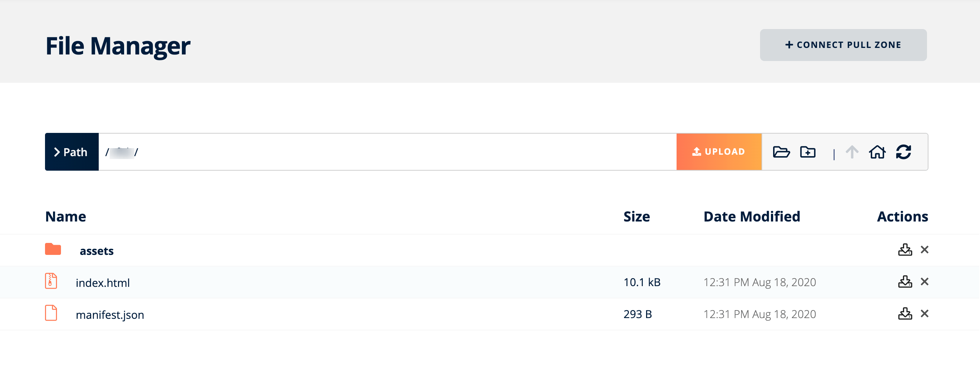The width and height of the screenshot is (980, 374).
Task: Navigate up a directory with the up arrow
Action: click(852, 152)
